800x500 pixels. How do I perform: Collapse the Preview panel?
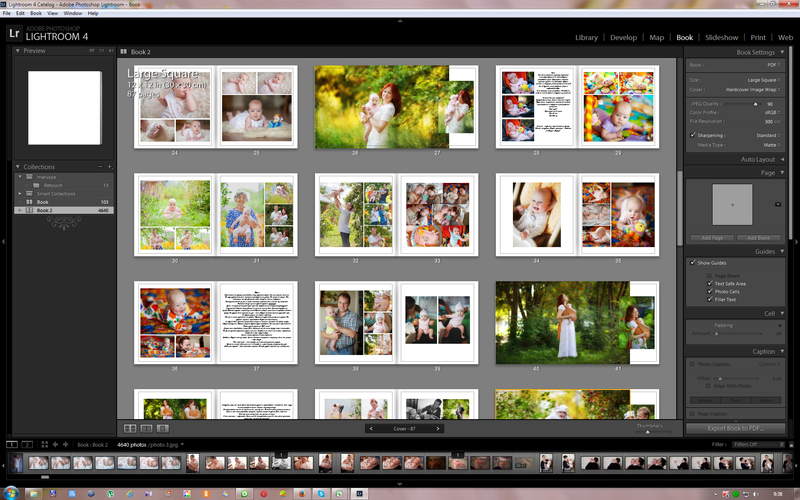tap(18, 50)
